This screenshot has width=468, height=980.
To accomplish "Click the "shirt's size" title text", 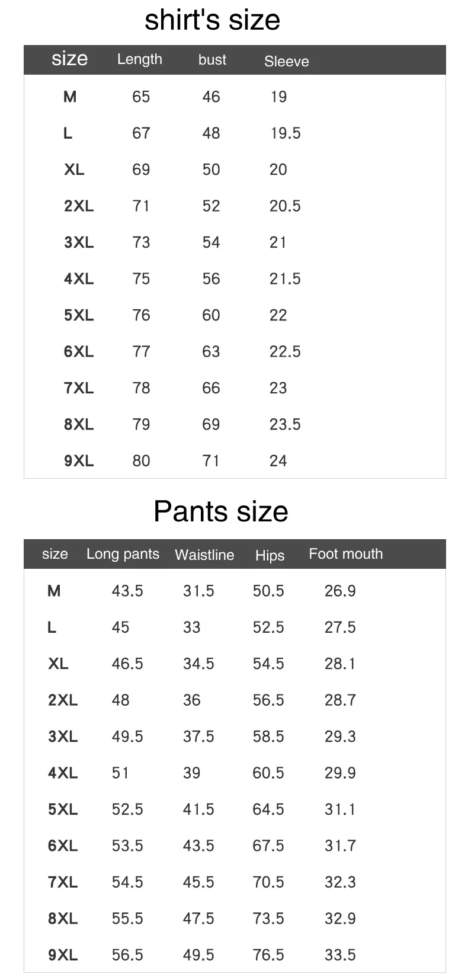I will (212, 20).
